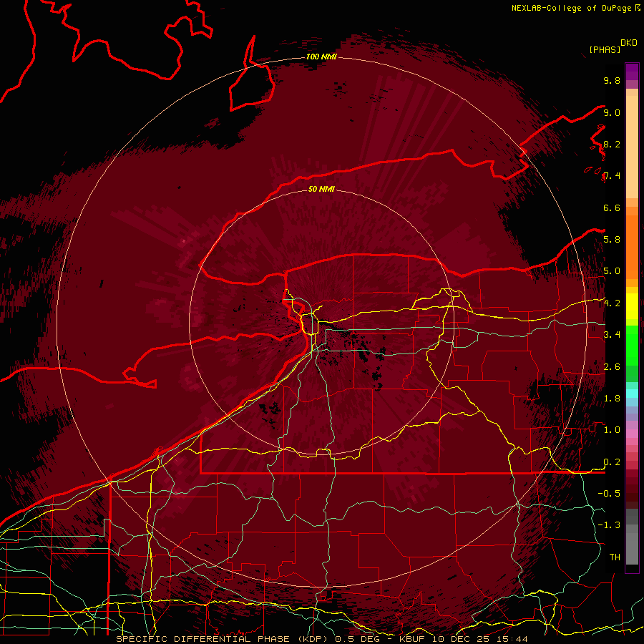Click the 4.2 scale value

612,303
